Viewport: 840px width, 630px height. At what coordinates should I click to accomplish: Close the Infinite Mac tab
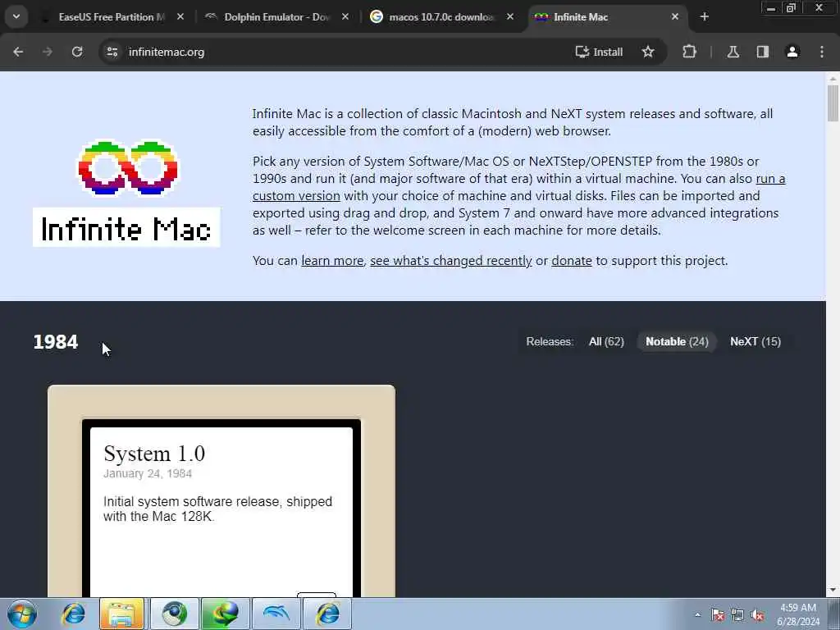tap(675, 17)
